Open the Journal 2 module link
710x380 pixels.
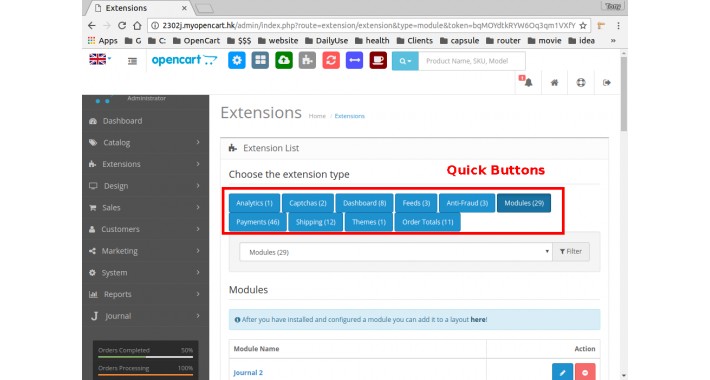(x=248, y=372)
